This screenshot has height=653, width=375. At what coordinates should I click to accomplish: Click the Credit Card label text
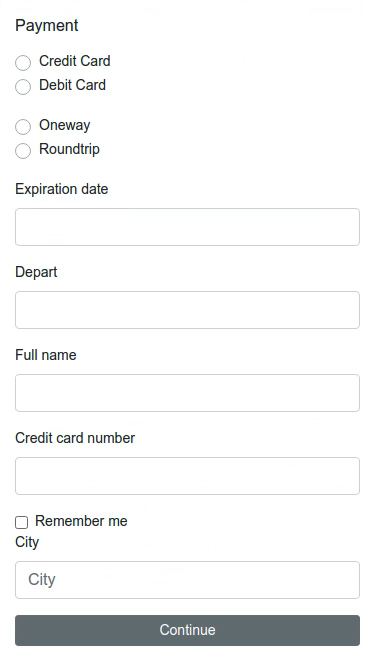point(75,61)
